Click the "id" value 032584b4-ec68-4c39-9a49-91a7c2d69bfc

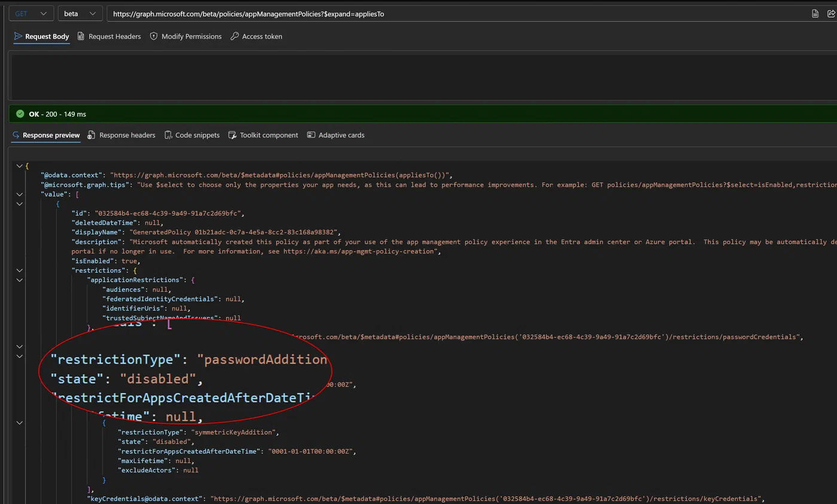(x=169, y=213)
